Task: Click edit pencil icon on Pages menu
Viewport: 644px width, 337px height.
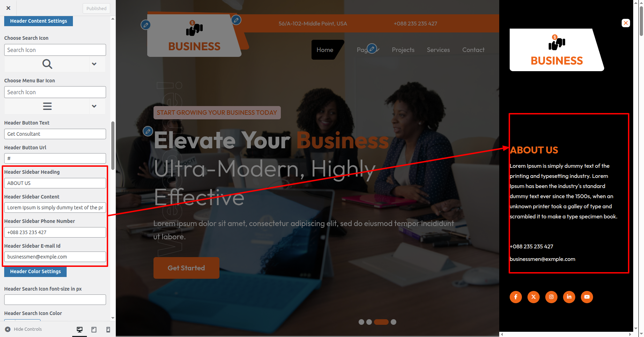Action: [372, 48]
